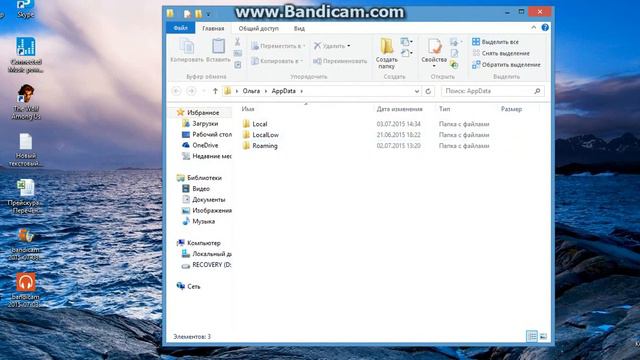The width and height of the screenshot is (640, 360).
Task: Switch to details view layout icon
Action: tap(531, 336)
